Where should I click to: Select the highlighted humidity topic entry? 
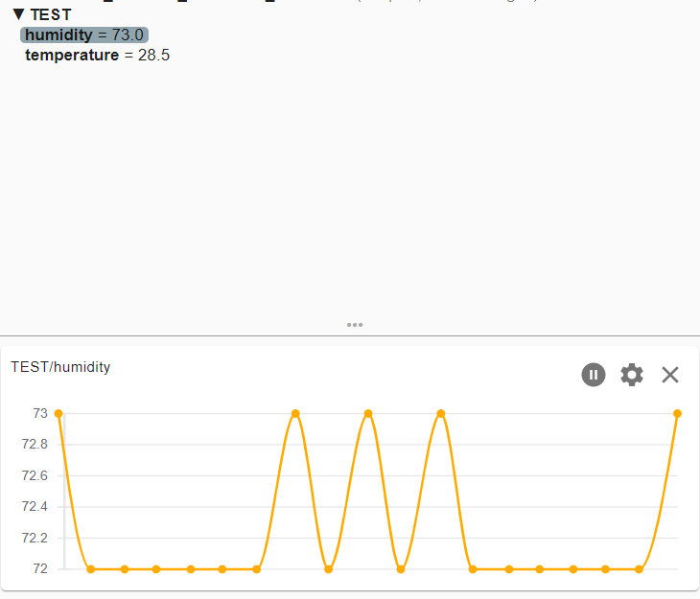click(84, 35)
